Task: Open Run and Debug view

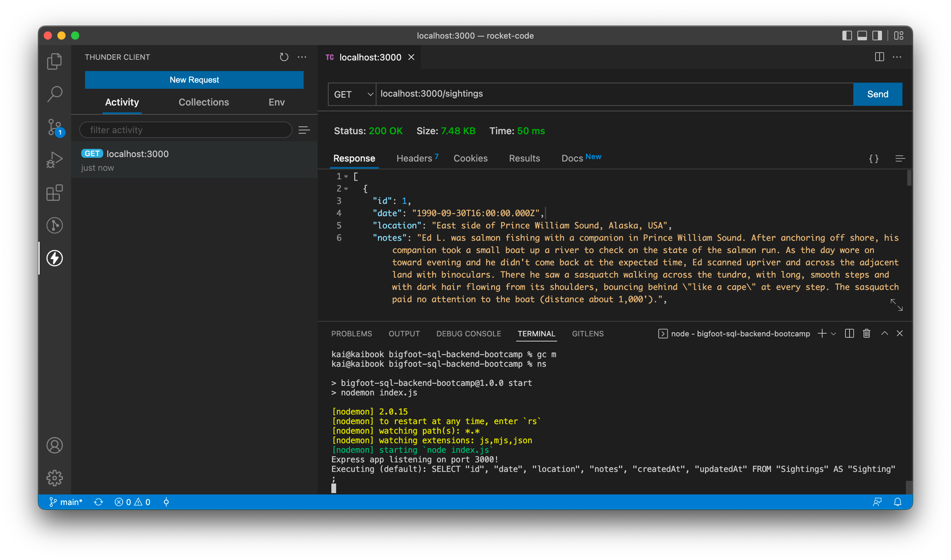Action: click(54, 160)
